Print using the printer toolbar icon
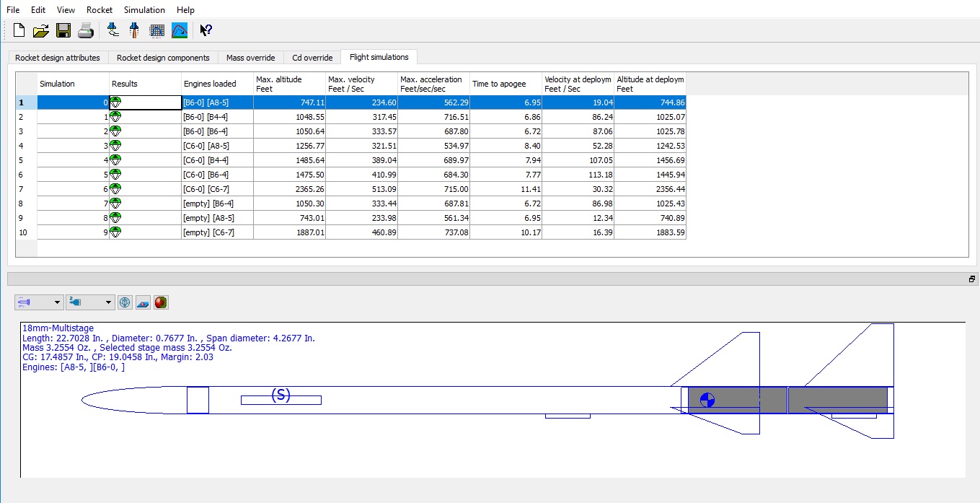 point(86,30)
